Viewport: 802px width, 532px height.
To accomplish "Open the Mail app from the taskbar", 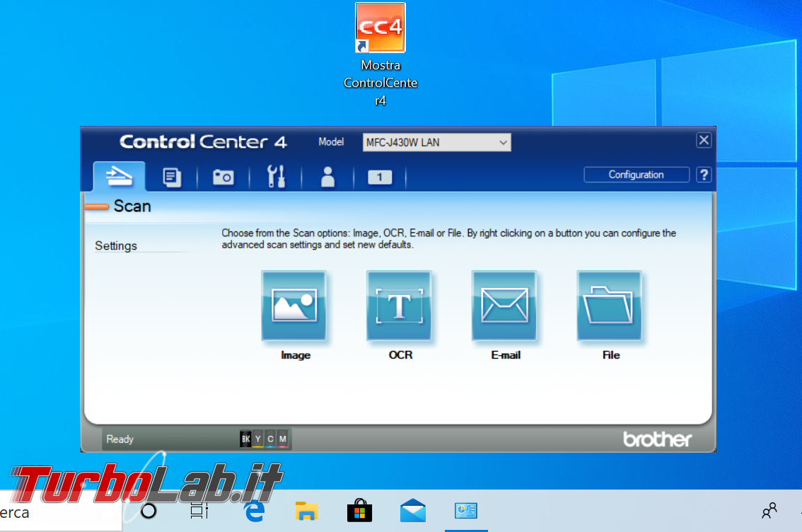I will click(x=413, y=511).
